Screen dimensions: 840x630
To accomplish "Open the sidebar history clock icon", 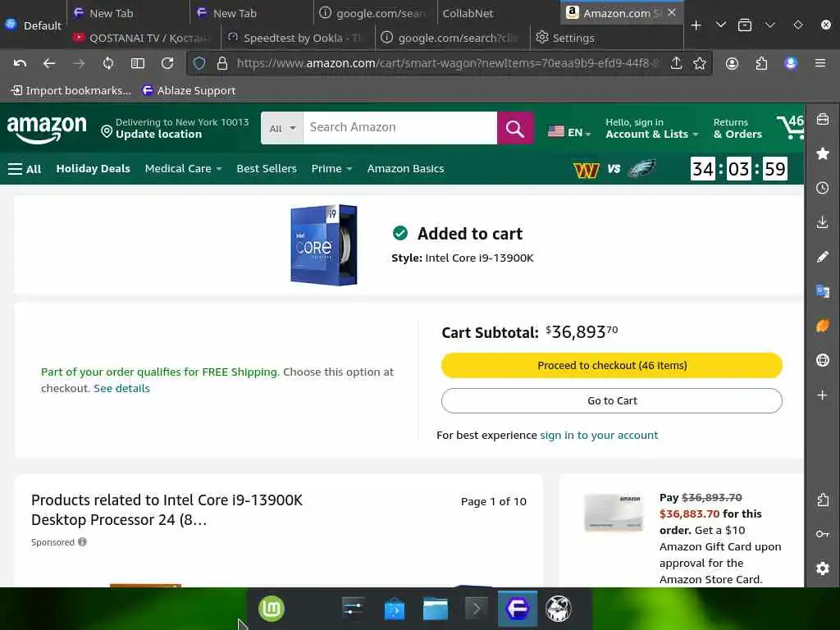I will click(822, 188).
